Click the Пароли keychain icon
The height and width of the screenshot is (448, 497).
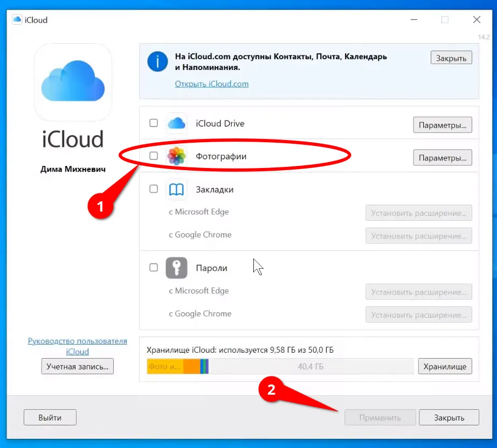pyautogui.click(x=177, y=268)
